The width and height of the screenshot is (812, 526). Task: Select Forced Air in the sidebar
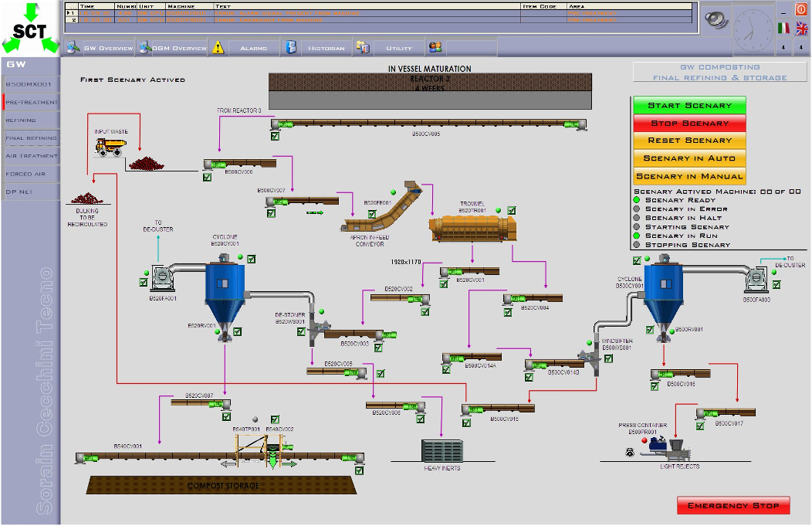point(31,174)
